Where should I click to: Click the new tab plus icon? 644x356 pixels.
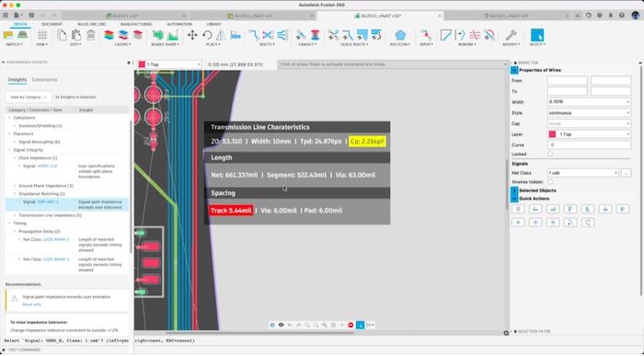(x=578, y=16)
